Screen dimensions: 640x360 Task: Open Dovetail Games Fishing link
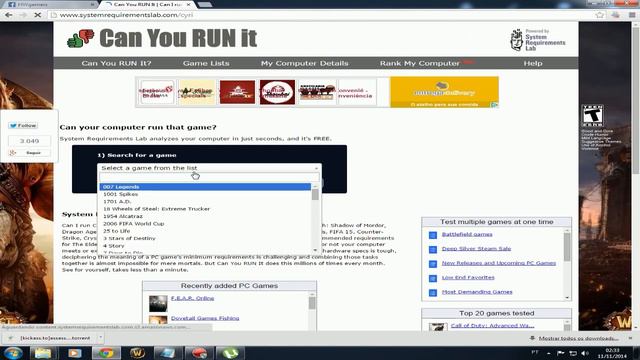pos(205,318)
